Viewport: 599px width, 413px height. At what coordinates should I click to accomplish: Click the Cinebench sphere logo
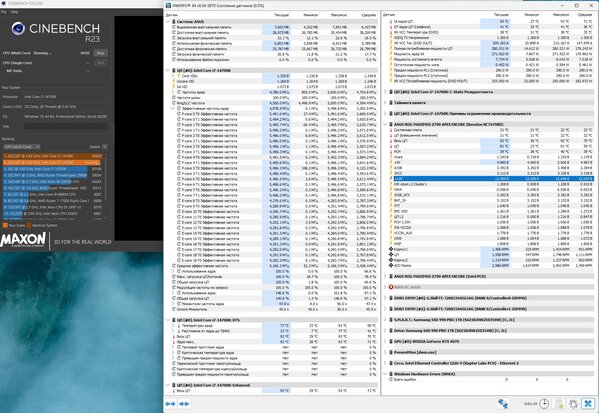point(18,29)
